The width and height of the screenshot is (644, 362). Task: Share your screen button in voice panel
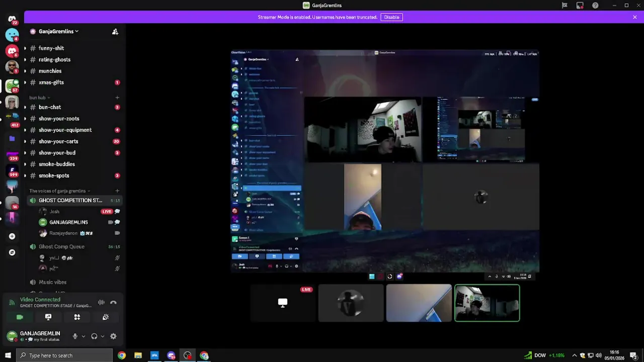click(x=48, y=317)
